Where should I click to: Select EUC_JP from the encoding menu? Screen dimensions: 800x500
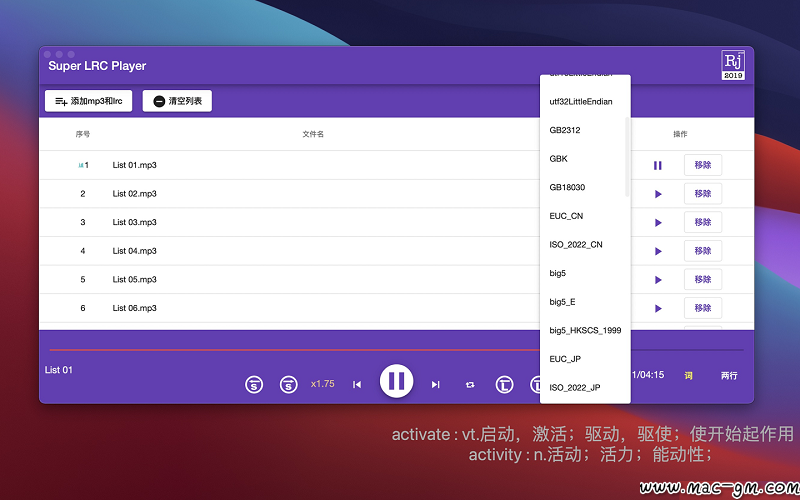[566, 359]
